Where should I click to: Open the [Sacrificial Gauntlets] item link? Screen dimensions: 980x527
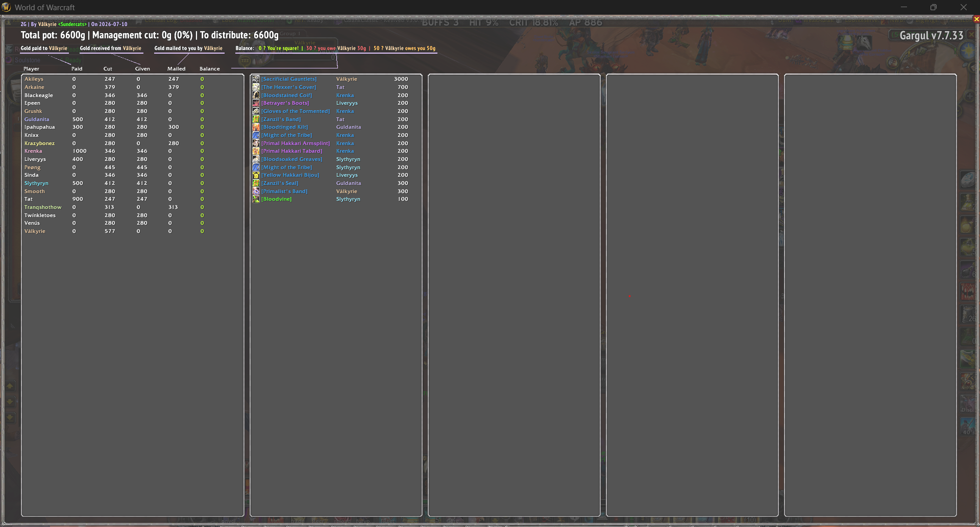(x=289, y=79)
